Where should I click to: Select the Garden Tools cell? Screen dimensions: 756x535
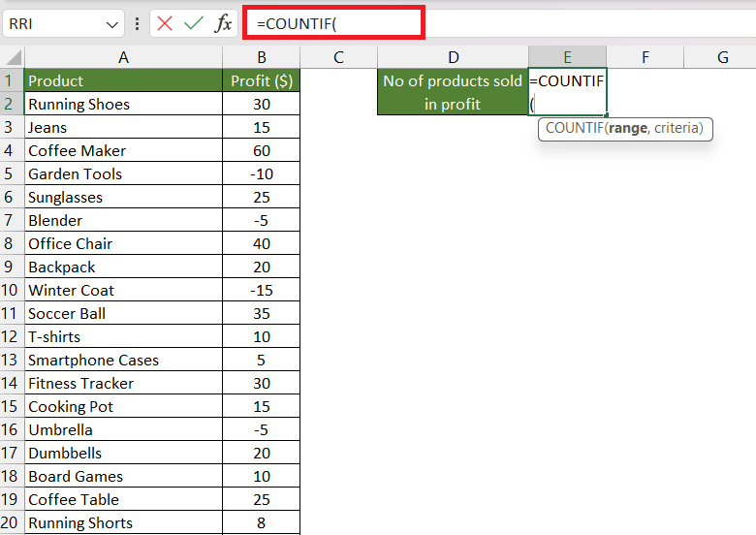[123, 173]
